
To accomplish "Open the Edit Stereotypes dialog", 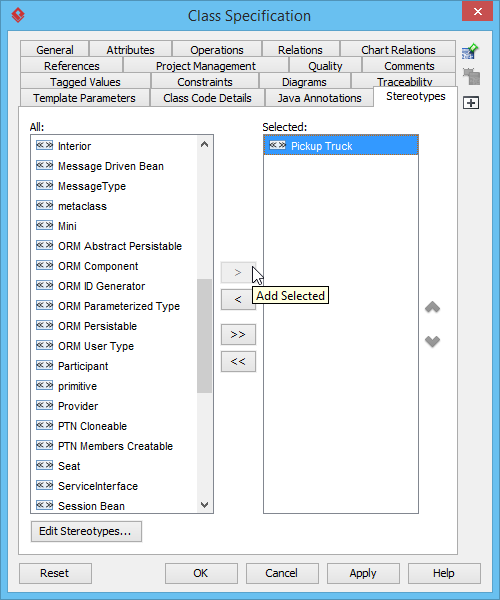I will click(86, 531).
